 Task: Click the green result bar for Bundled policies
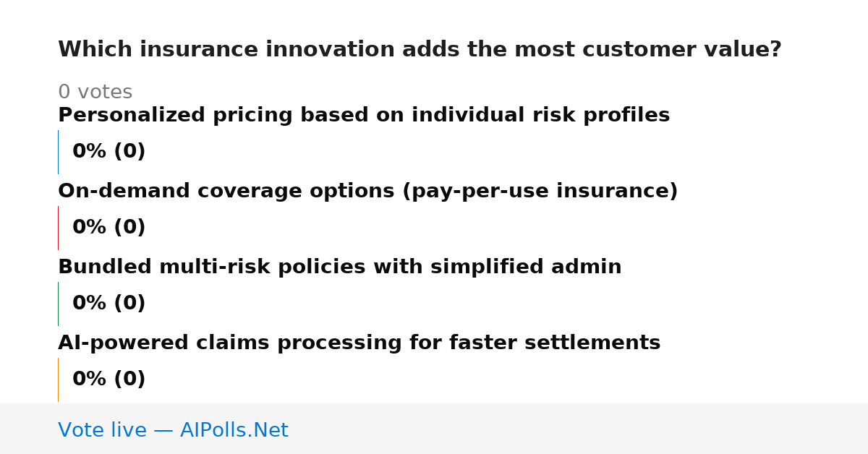(58, 304)
